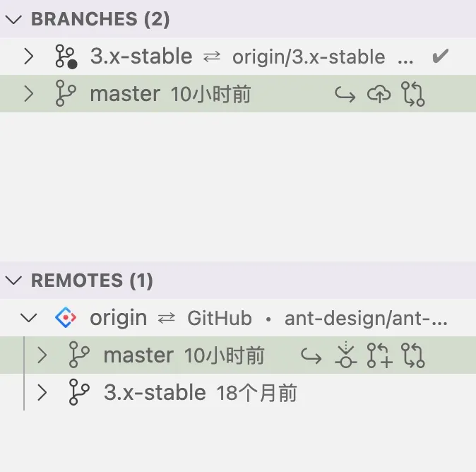Click the switch-to-branch arrow on local master
The height and width of the screenshot is (472, 476).
(x=345, y=94)
